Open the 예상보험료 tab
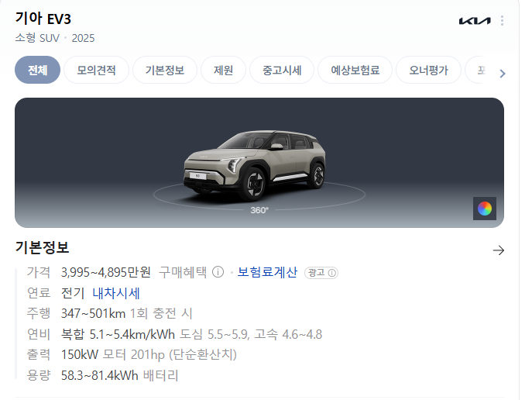 click(x=355, y=70)
